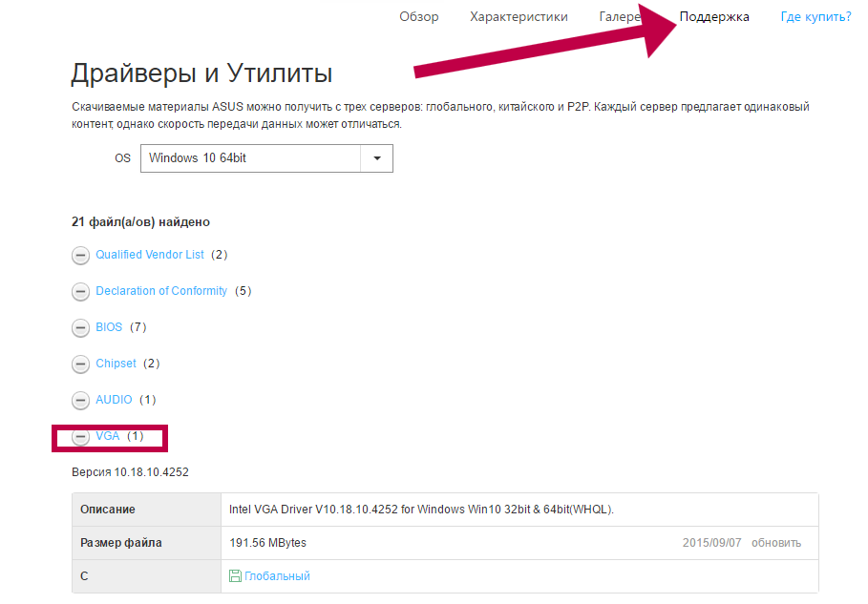Click the BIOS category link
868x604 pixels.
tap(109, 327)
